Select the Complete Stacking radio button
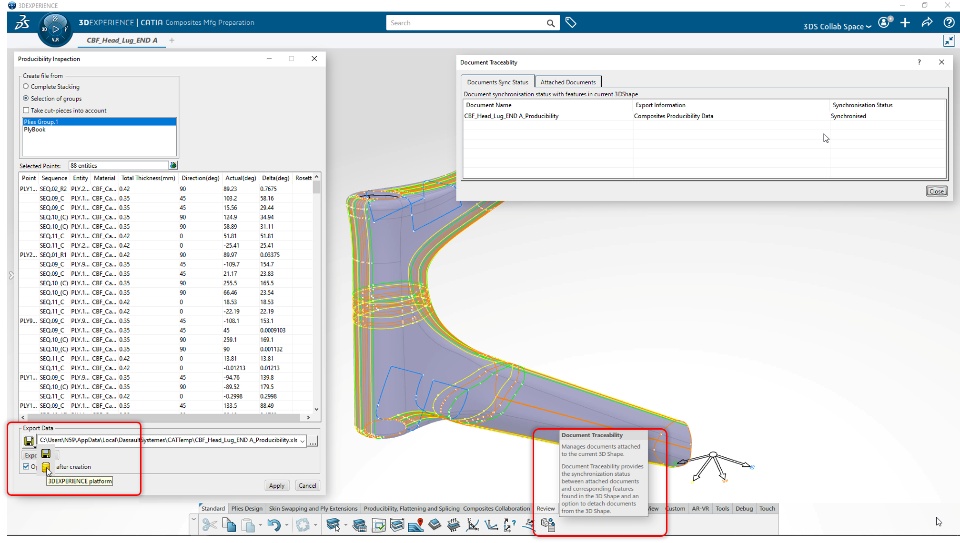Viewport: 960px width, 543px height. (26, 86)
